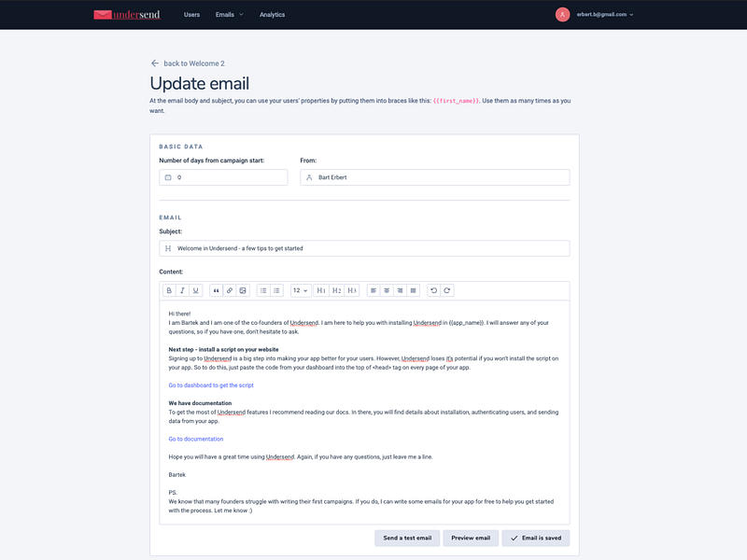Toggle bold formatting in the editor toolbar
The image size is (747, 560).
(x=169, y=290)
